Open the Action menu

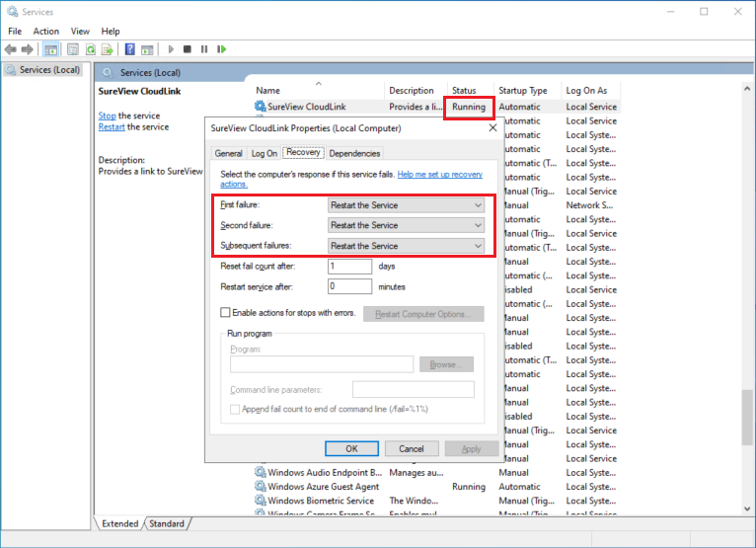click(45, 32)
